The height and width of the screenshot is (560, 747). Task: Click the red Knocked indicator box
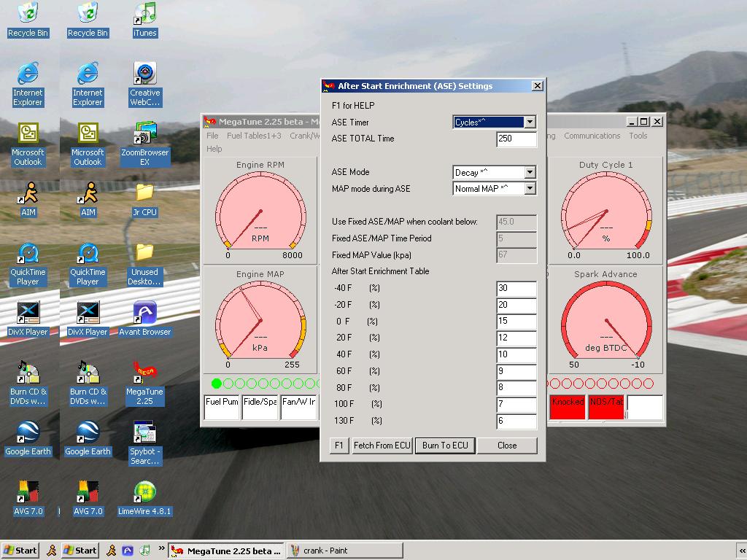click(568, 407)
